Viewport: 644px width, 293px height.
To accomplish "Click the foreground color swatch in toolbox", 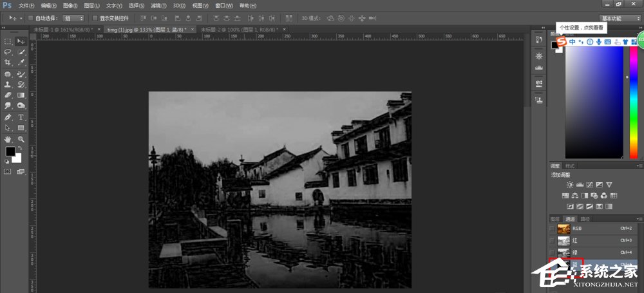I will click(10, 151).
